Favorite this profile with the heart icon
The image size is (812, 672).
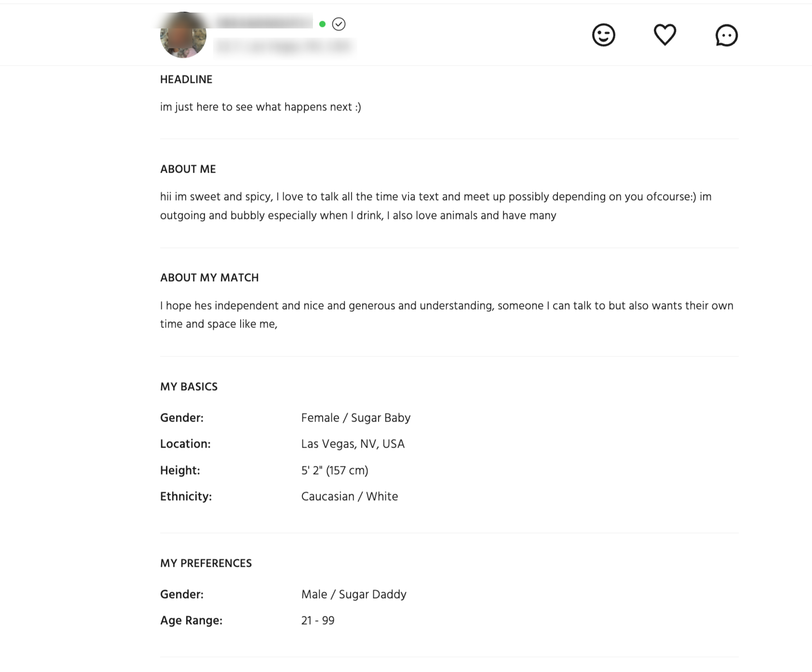pos(665,35)
